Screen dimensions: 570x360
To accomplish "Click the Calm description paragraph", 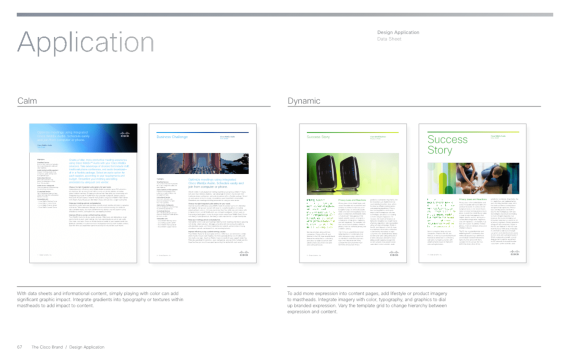I will [100, 299].
